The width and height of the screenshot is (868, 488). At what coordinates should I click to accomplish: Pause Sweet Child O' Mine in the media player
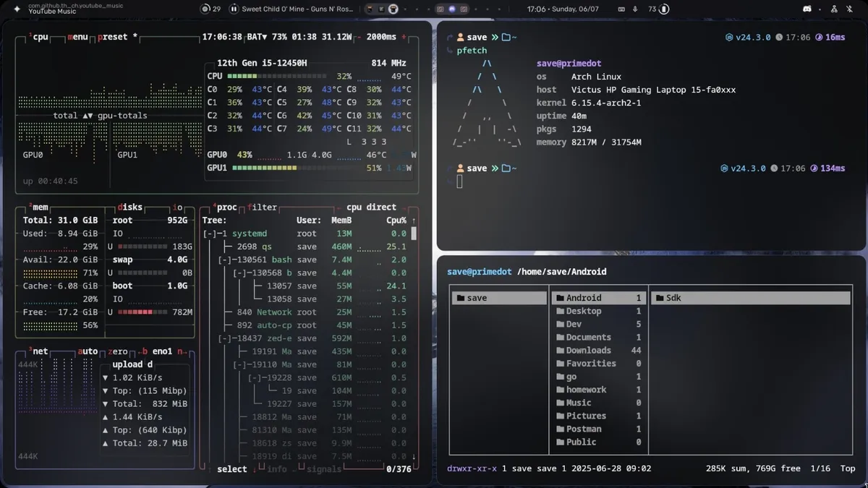click(234, 9)
